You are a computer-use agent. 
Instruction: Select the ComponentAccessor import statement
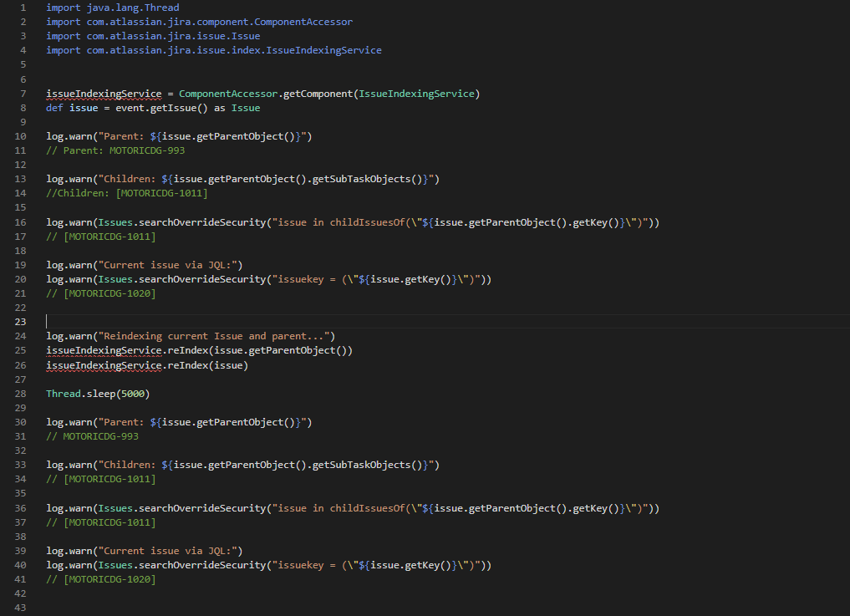(x=199, y=22)
